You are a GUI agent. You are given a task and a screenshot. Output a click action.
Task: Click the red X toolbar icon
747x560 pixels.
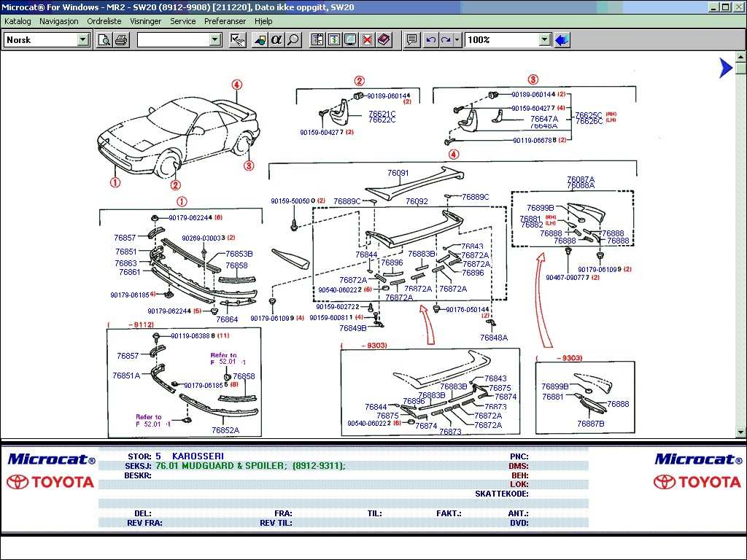coord(368,39)
